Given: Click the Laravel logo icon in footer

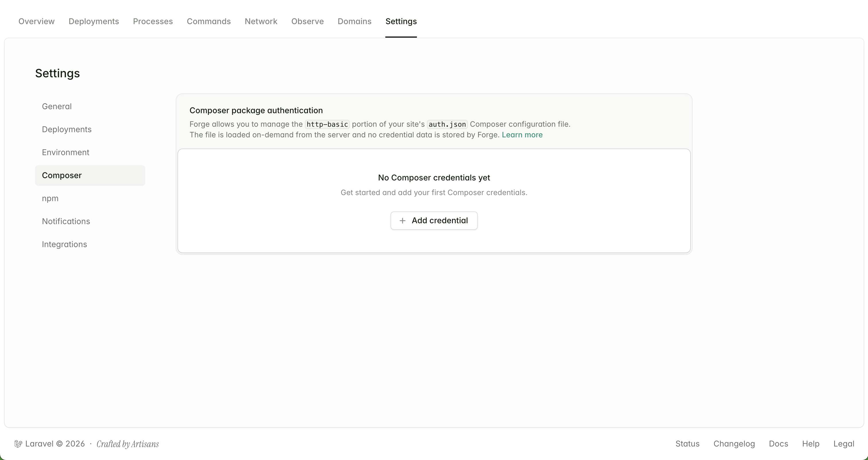Looking at the screenshot, I should pyautogui.click(x=18, y=444).
